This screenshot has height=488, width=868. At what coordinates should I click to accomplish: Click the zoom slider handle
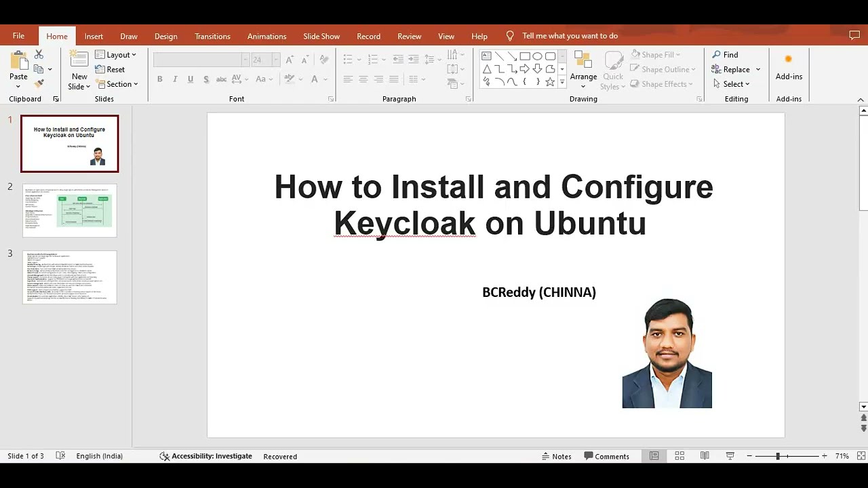click(778, 456)
